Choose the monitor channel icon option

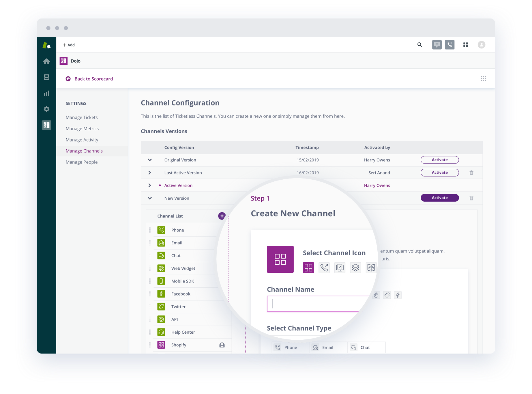click(x=340, y=267)
